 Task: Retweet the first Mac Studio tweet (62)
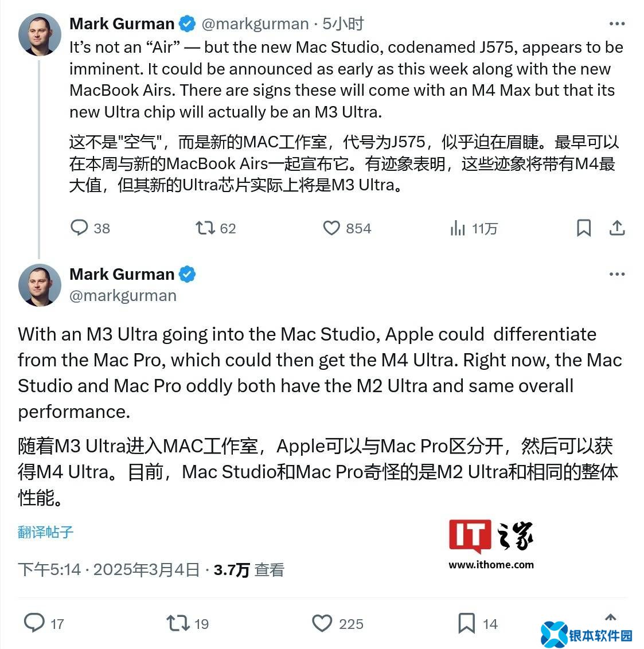pos(216,228)
